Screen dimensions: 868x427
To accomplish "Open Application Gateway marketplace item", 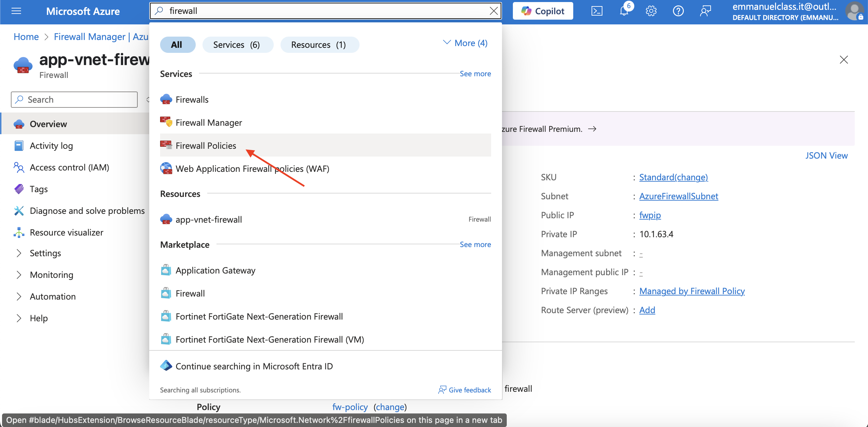I will tap(325, 270).
